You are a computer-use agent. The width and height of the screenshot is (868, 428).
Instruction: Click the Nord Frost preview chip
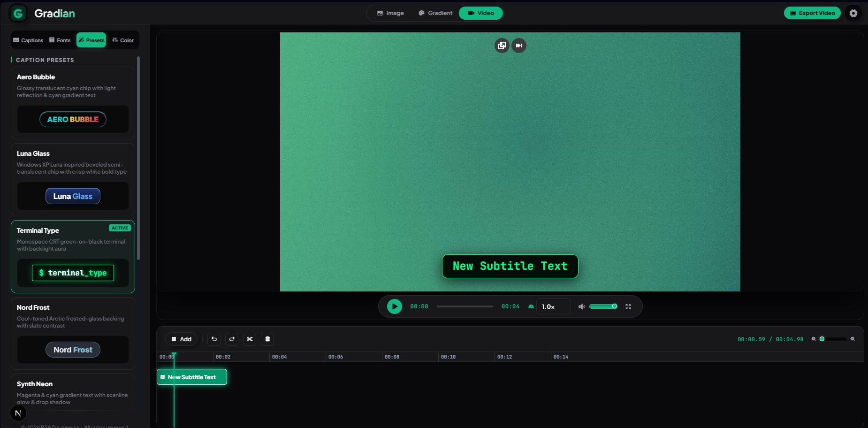[73, 350]
